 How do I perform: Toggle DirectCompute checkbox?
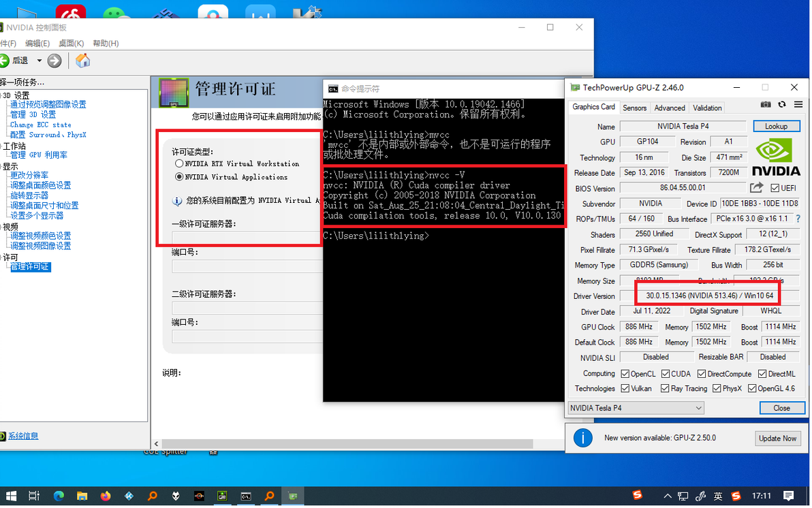click(x=702, y=374)
